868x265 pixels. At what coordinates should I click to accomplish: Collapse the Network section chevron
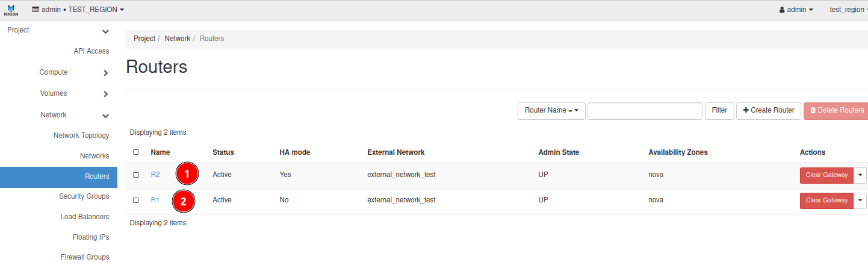point(106,116)
